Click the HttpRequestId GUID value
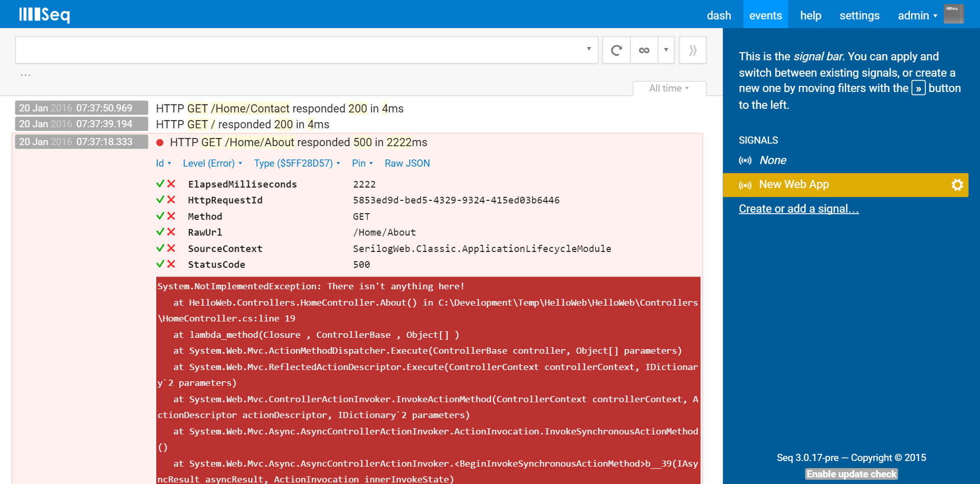980x484 pixels. coord(456,200)
